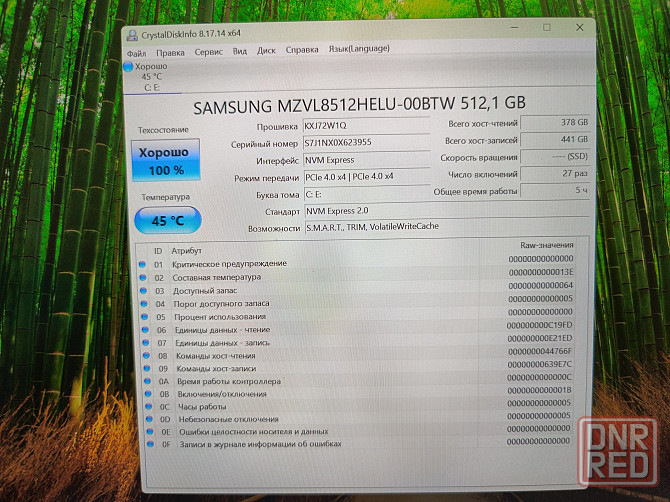Click the Raw-значения column header

[547, 245]
